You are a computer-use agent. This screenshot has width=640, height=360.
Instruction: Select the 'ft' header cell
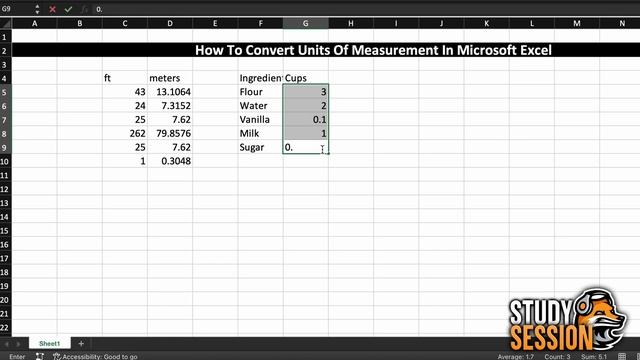point(125,78)
